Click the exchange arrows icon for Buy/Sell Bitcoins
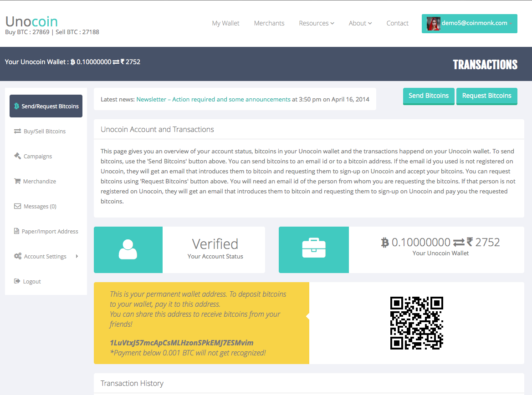 pos(17,131)
